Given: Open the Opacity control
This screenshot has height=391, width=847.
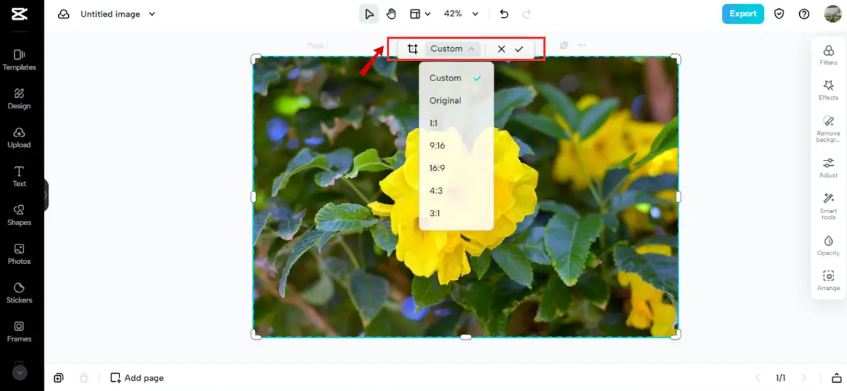Looking at the screenshot, I should 828,246.
